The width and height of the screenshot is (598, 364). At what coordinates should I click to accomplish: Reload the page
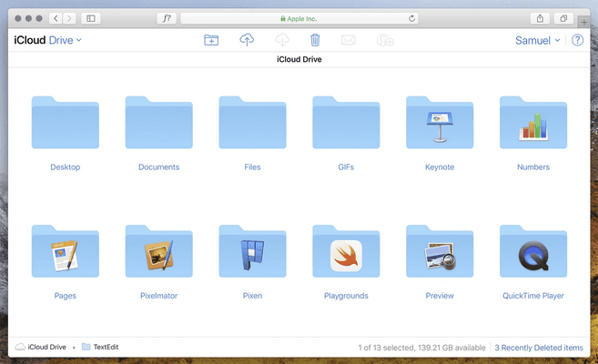[x=412, y=18]
